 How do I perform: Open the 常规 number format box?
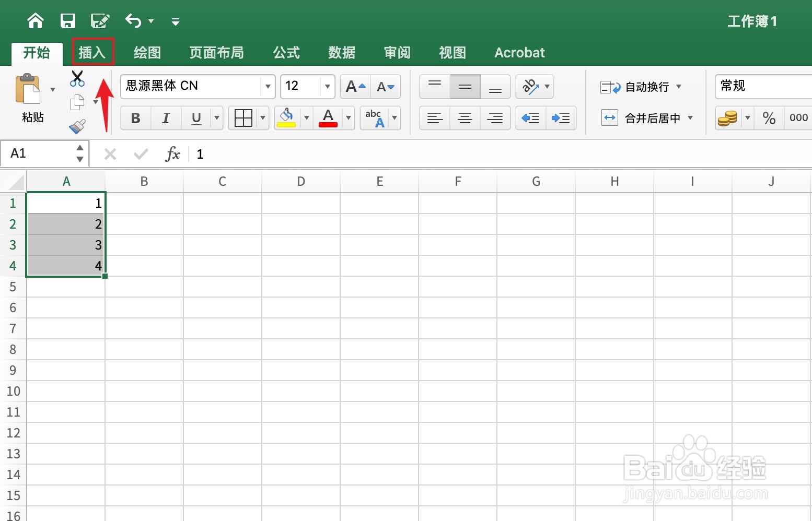(763, 86)
